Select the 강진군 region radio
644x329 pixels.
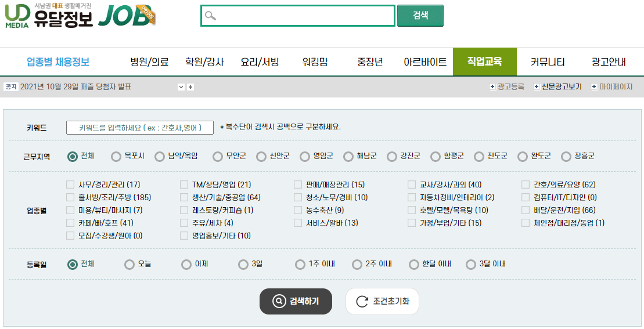point(392,156)
